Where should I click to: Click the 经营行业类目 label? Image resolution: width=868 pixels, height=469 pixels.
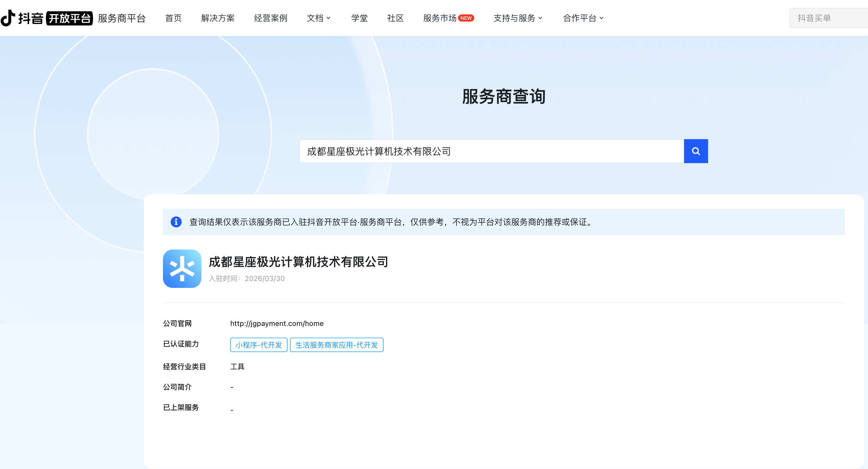(184, 366)
